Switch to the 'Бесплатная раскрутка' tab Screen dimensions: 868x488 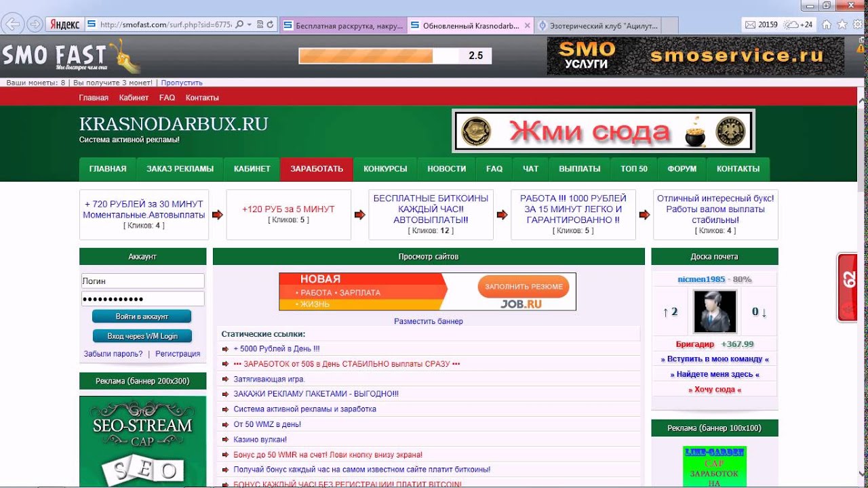342,26
